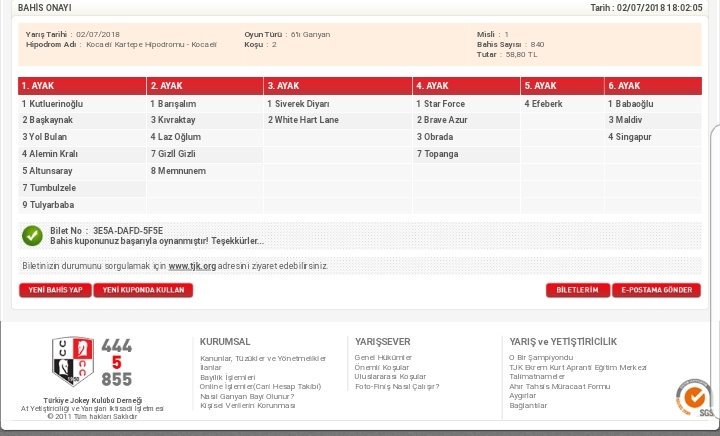Open the İlanlar footer link
The image size is (720, 436).
point(210,368)
